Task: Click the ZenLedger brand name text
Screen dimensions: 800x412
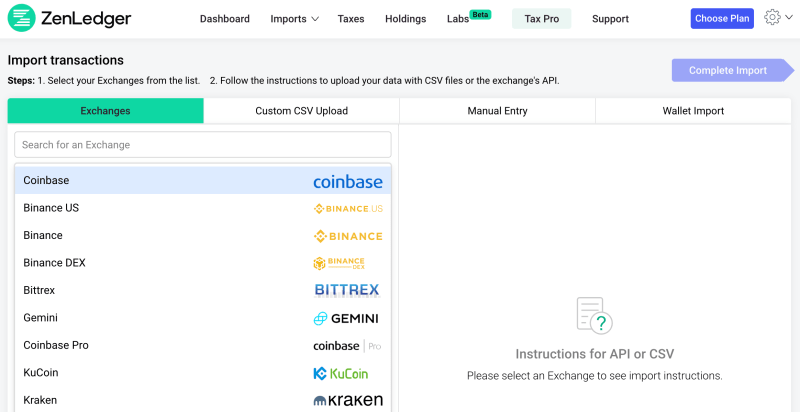Action: [x=86, y=19]
